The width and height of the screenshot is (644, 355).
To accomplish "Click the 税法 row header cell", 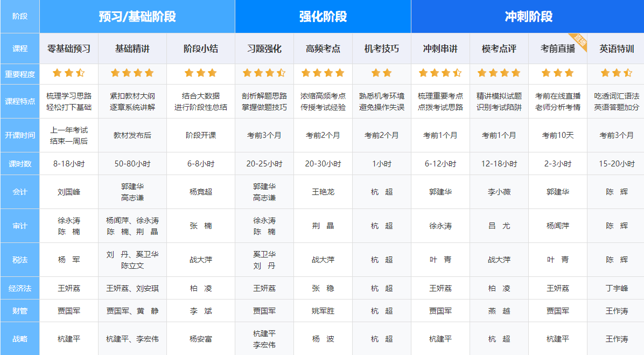I will pos(19,259).
